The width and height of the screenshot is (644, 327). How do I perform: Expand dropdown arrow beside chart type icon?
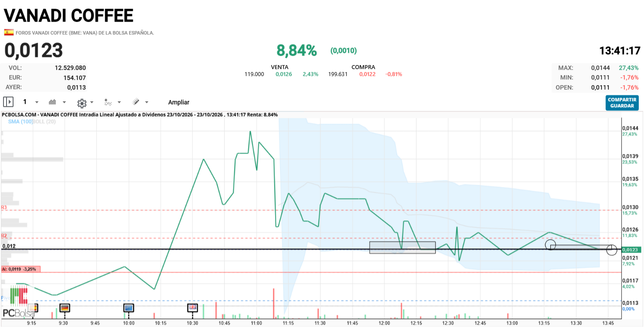point(65,102)
